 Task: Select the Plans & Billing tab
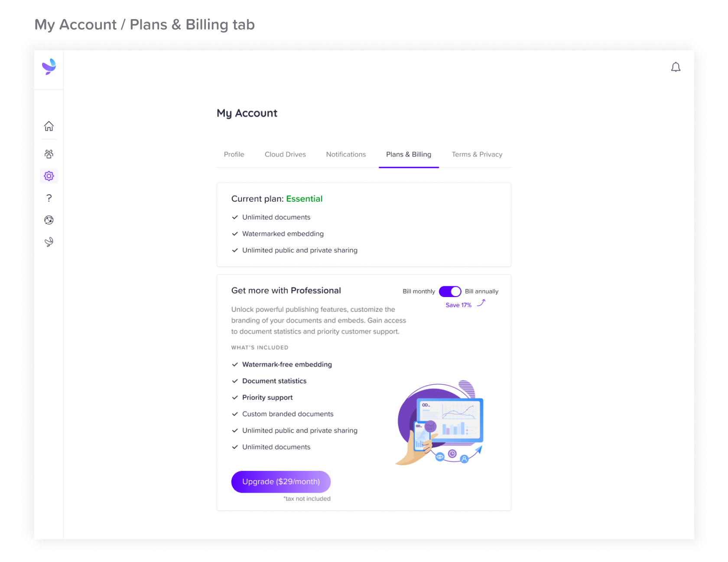coord(409,154)
